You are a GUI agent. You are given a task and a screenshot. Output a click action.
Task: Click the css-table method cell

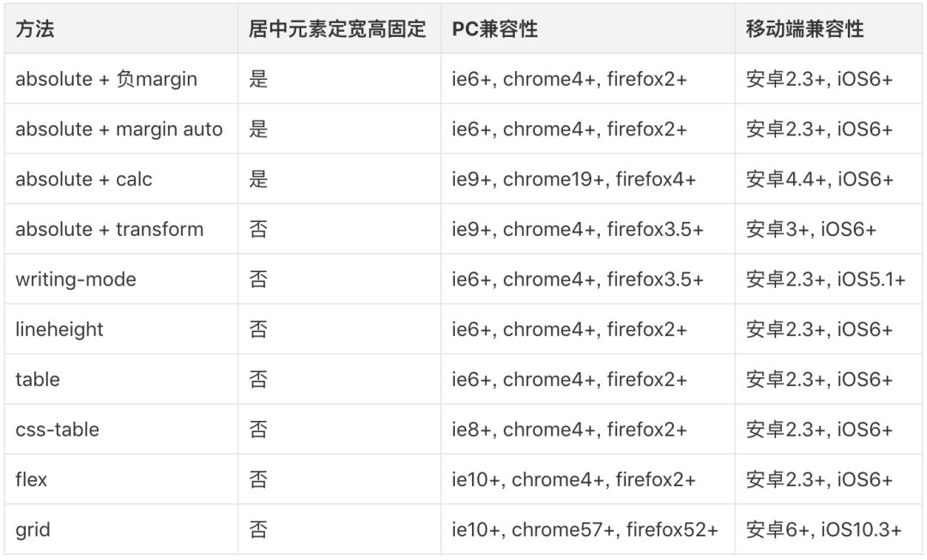(x=121, y=430)
